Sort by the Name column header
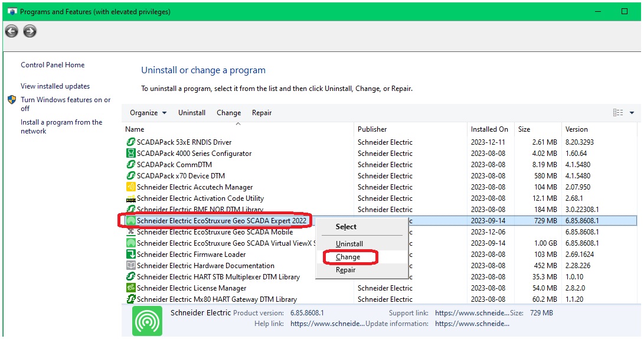This screenshot has width=644, height=339. [135, 129]
